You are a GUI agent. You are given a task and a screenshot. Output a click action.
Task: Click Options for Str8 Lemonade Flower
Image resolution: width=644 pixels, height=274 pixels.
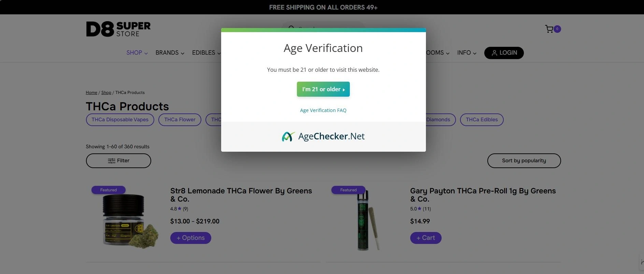(x=190, y=238)
